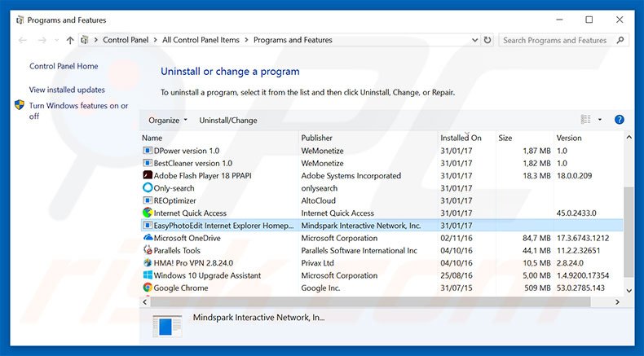Screen dimensions: 644x356
Task: Click the Uninstall/Change button
Action: [228, 121]
